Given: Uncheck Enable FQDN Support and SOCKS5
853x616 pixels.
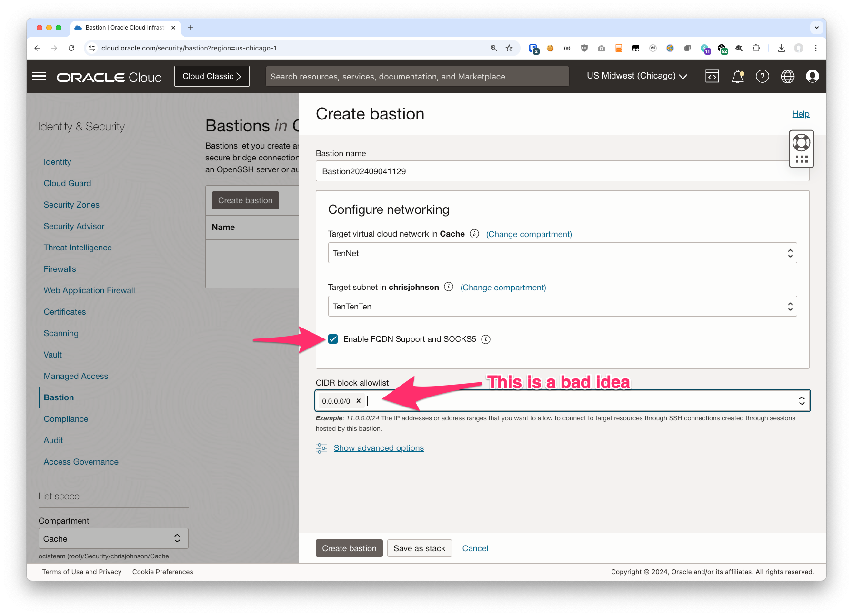Looking at the screenshot, I should tap(333, 339).
